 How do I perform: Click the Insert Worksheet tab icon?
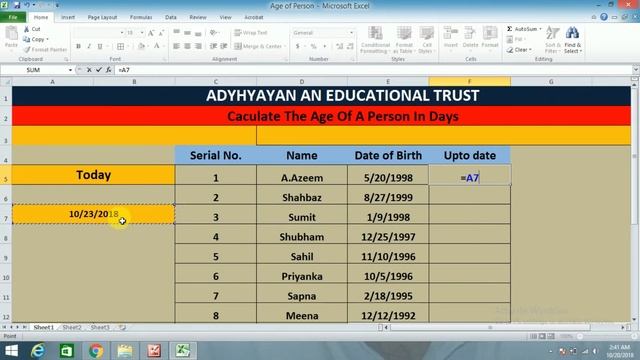coord(122,327)
